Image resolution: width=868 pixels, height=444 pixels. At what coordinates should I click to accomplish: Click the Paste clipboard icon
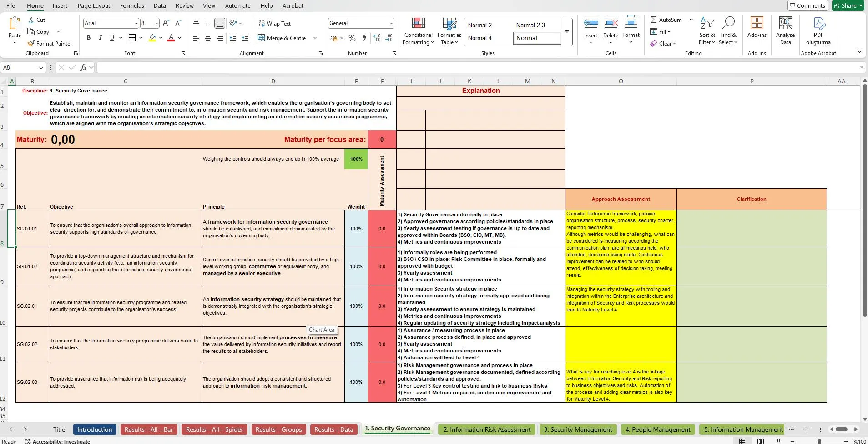coord(15,24)
